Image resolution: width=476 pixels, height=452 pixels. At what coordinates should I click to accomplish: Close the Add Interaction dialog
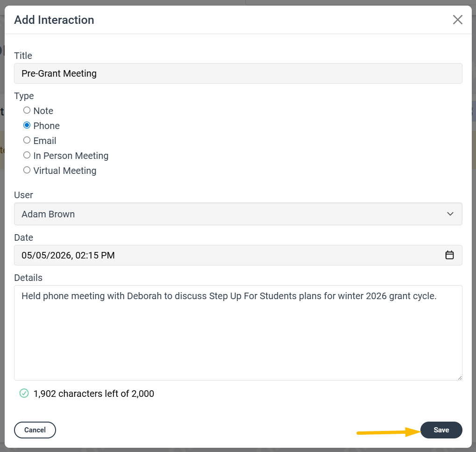coord(457,20)
